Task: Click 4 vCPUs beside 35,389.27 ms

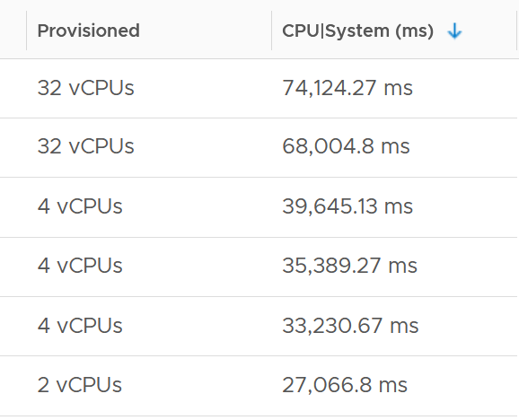Action: (80, 266)
